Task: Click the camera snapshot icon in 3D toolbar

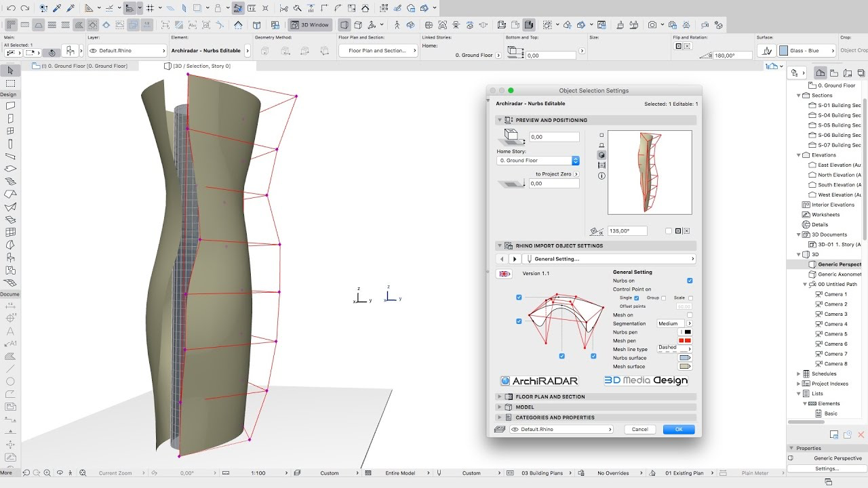Action: (652, 25)
